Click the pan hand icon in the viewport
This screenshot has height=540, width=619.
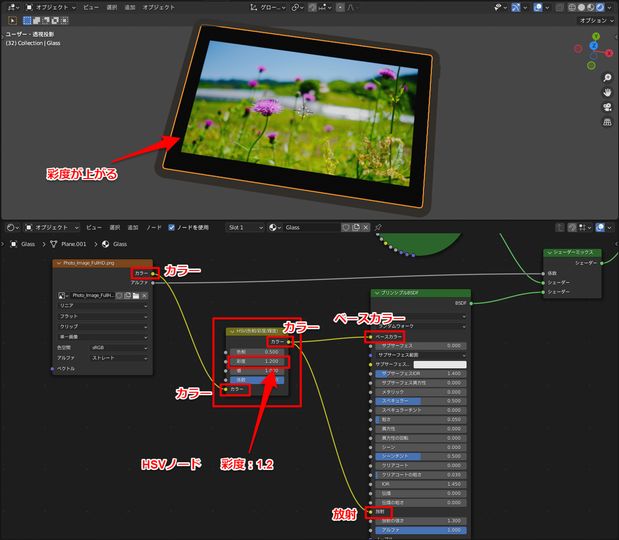coord(607,92)
